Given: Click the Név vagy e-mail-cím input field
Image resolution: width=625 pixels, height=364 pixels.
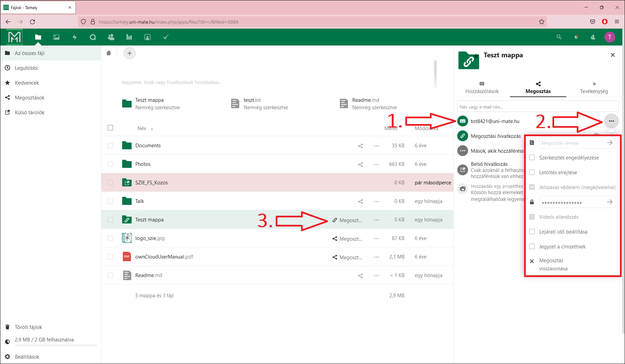Looking at the screenshot, I should pyautogui.click(x=538, y=107).
